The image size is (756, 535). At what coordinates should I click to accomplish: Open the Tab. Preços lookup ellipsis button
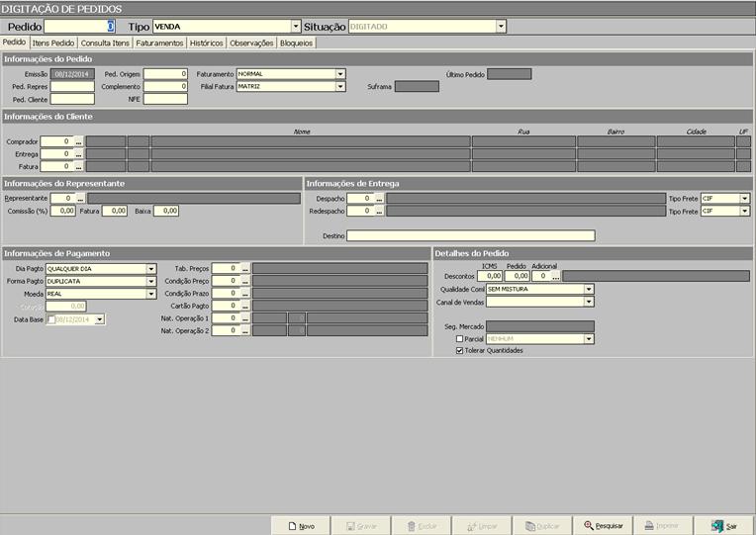[245, 268]
